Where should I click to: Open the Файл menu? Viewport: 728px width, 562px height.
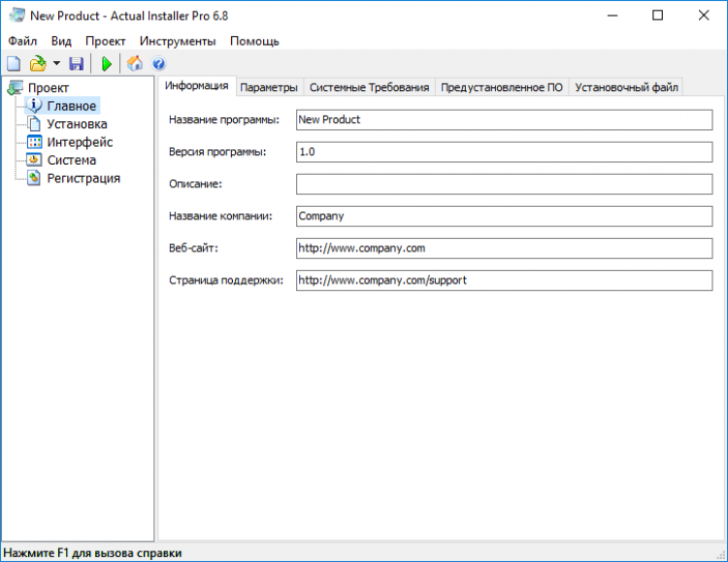(22, 42)
